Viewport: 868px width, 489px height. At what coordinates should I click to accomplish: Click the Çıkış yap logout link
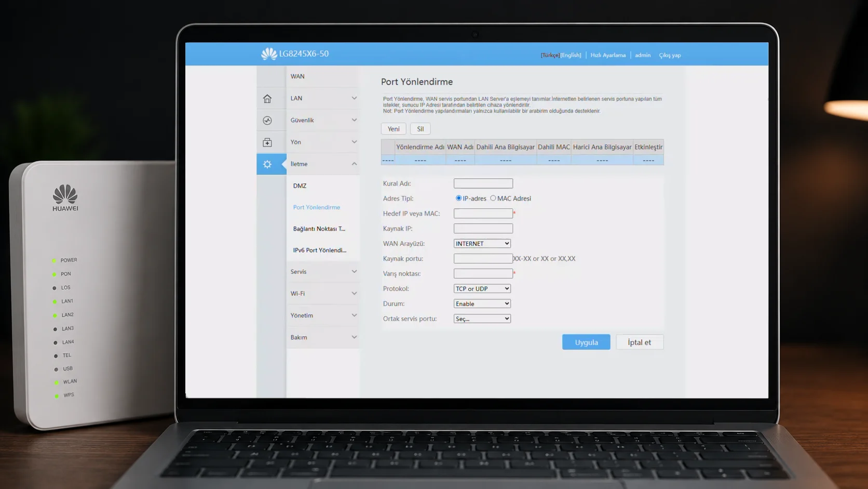670,55
